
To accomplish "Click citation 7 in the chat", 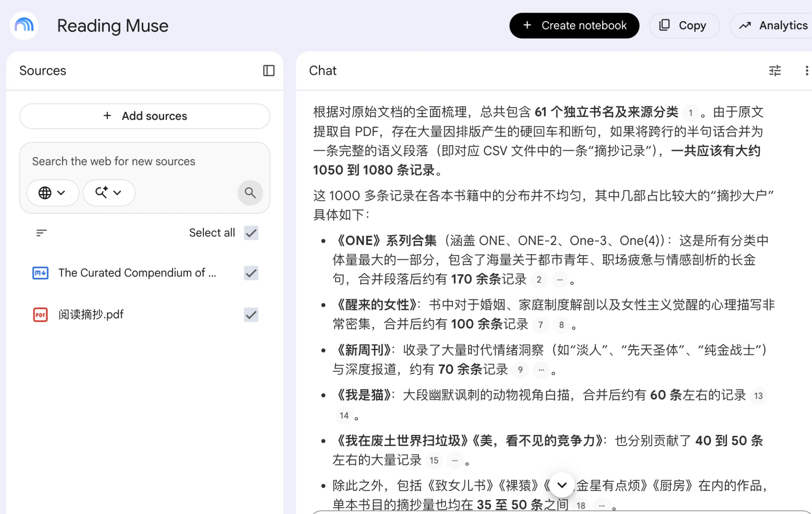I will [x=540, y=325].
